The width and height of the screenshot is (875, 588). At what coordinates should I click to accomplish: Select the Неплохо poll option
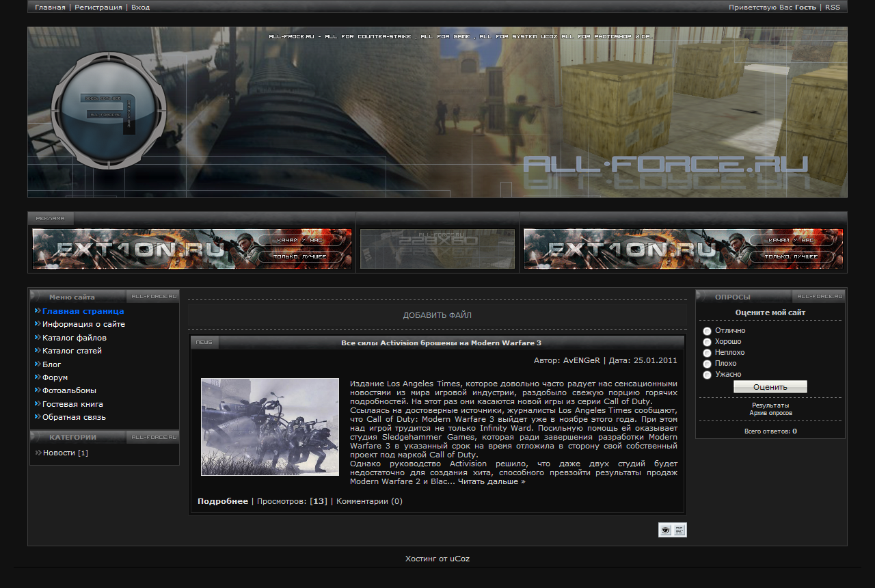click(707, 353)
